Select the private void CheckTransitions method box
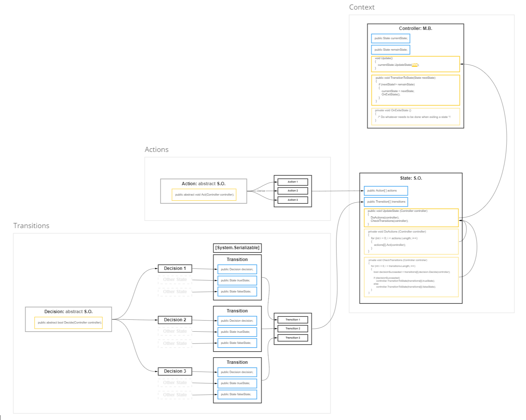This screenshot has width=526, height=420. click(411, 277)
